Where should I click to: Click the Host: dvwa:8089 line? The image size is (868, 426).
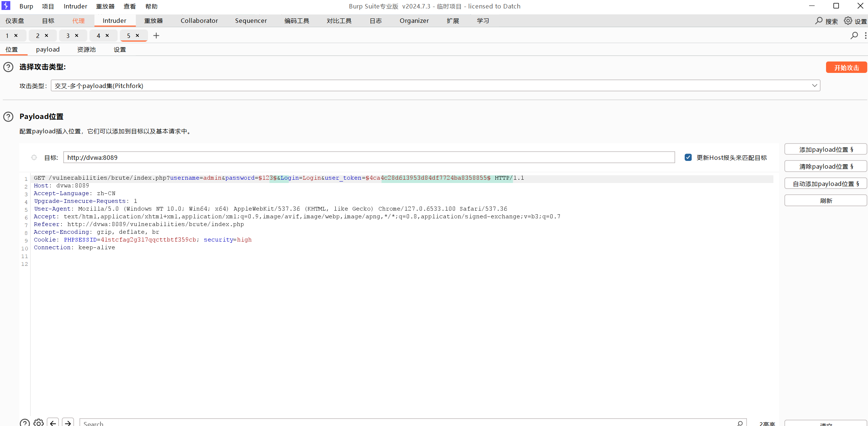(x=61, y=186)
